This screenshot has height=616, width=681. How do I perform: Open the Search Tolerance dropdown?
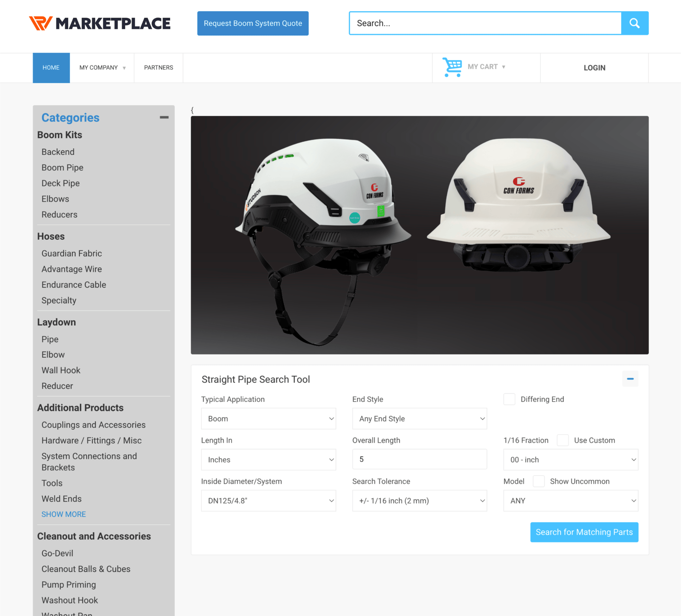click(419, 501)
